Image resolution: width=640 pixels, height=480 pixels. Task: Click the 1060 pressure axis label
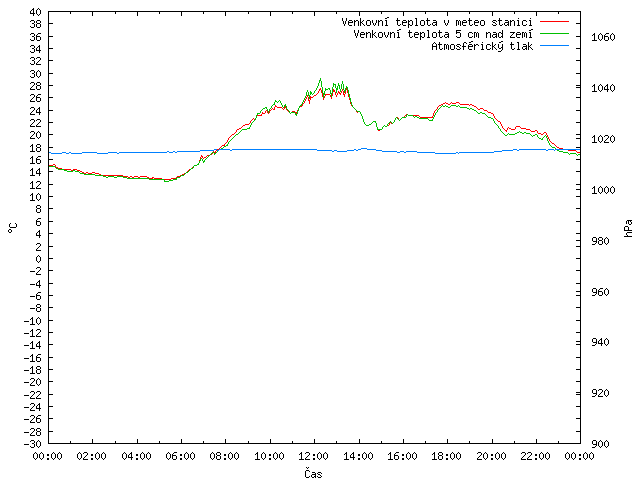coord(603,38)
